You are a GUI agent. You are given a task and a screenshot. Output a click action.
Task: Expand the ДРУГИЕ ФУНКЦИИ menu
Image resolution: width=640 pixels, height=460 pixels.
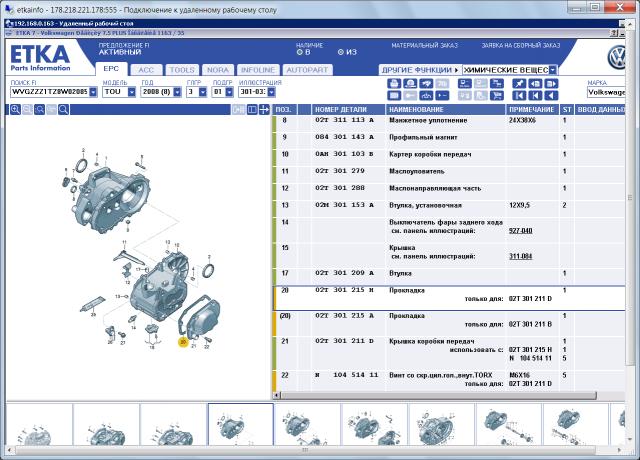(x=420, y=70)
